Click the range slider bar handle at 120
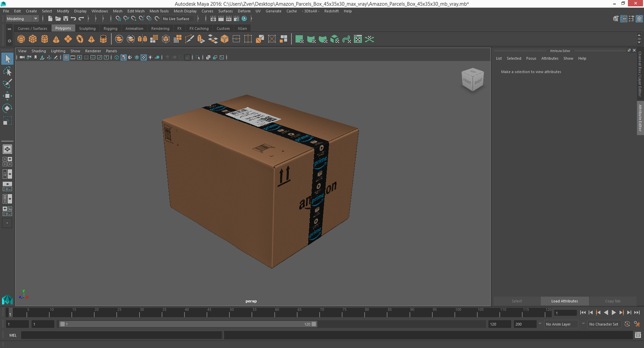This screenshot has width=644, height=348. point(314,324)
